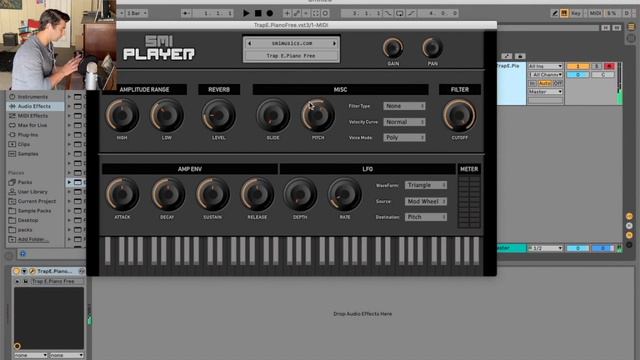This screenshot has width=640, height=360.
Task: Select Audio Effects in the browser categories
Action: coord(34,106)
